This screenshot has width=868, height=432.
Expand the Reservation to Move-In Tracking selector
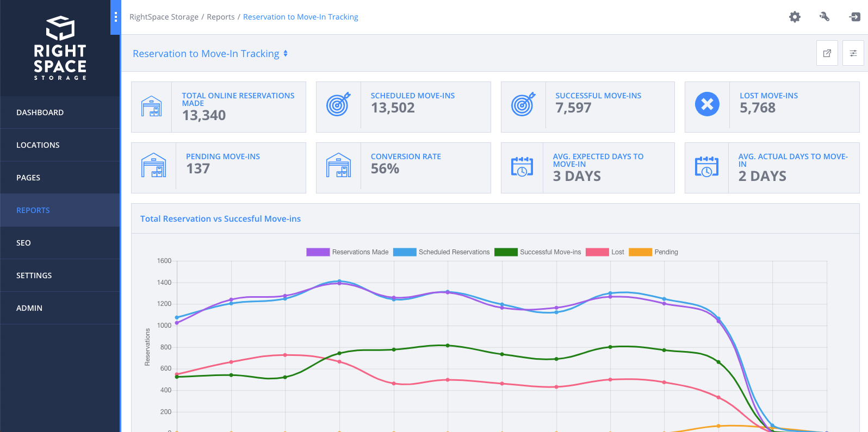click(210, 54)
